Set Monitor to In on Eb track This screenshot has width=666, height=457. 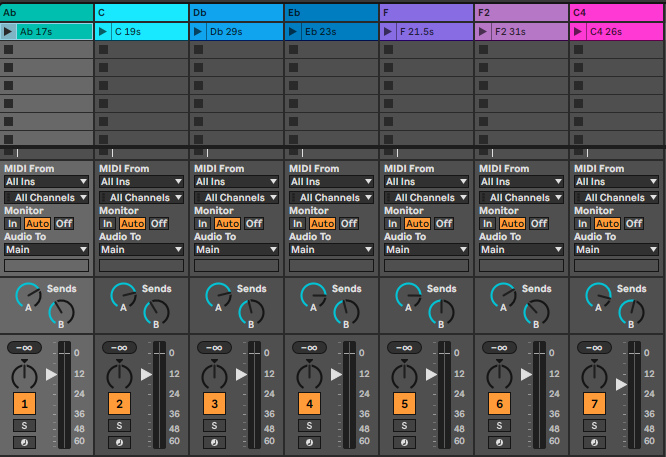click(298, 223)
